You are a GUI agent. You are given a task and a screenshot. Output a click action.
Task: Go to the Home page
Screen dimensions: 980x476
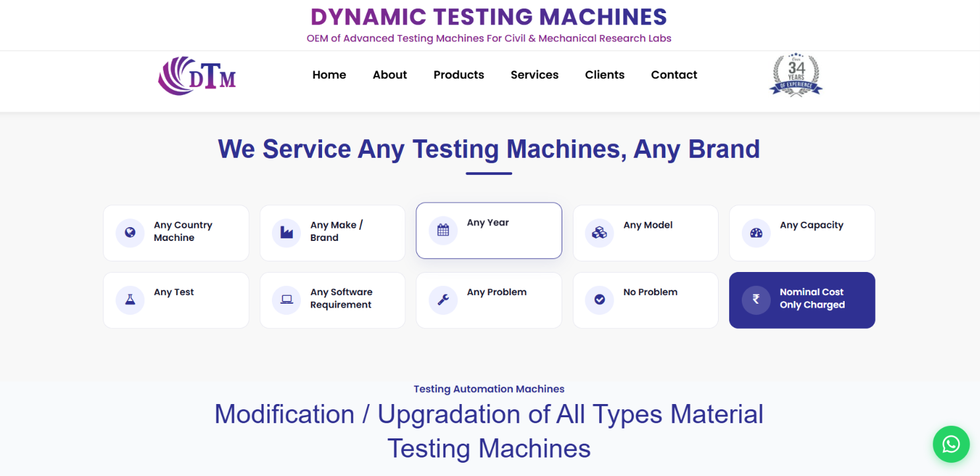[x=329, y=75]
